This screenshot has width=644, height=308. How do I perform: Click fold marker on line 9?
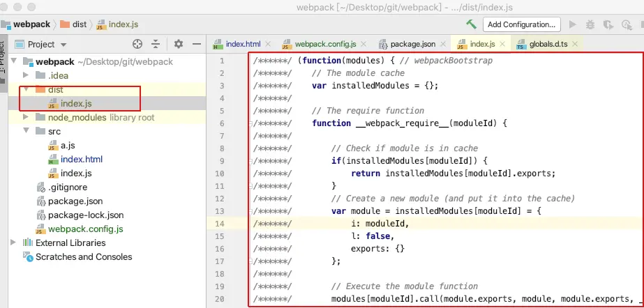[250, 161]
